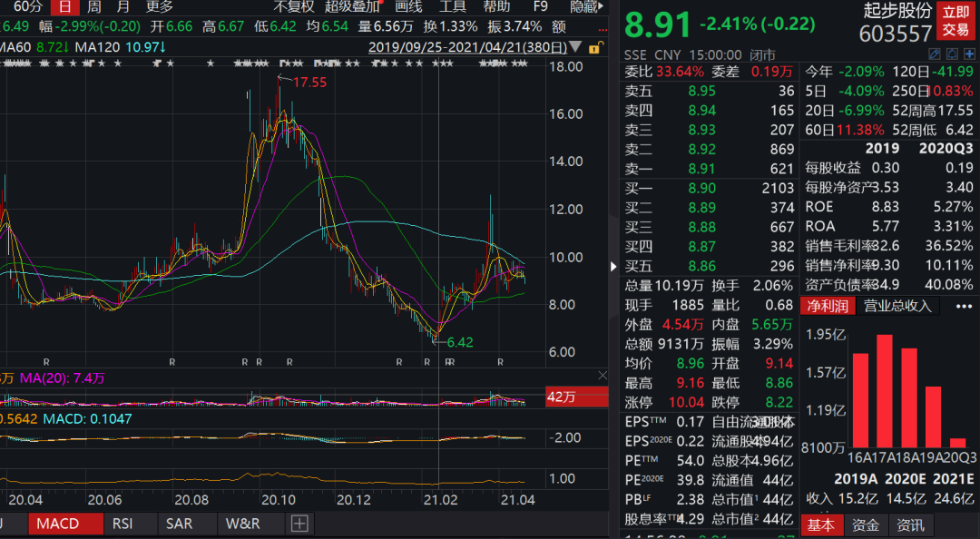Screen dimensions: 980x539
Task: Click the red dotted more icon under 隐藏
Action: point(603,29)
